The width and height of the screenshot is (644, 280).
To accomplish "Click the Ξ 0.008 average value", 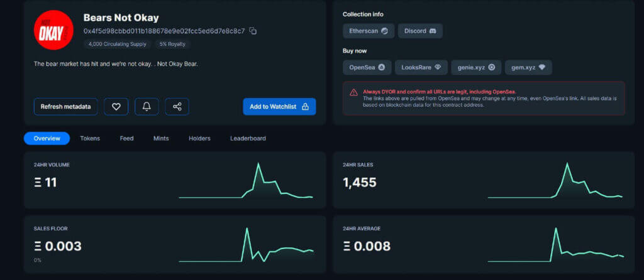I will click(367, 246).
